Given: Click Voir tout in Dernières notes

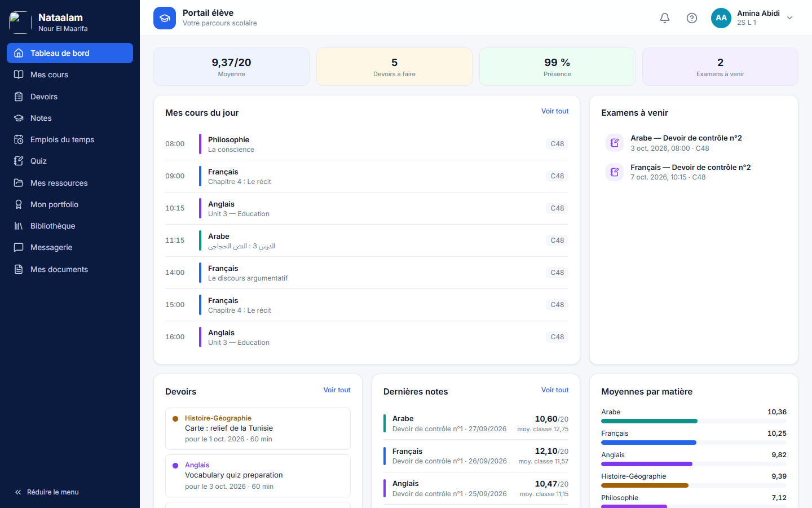Looking at the screenshot, I should click(555, 390).
